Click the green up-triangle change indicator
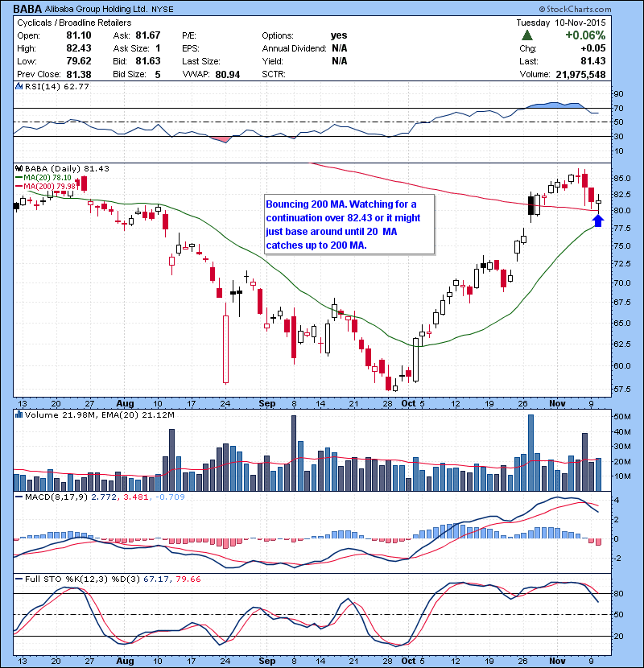This screenshot has height=668, width=644. [x=527, y=35]
